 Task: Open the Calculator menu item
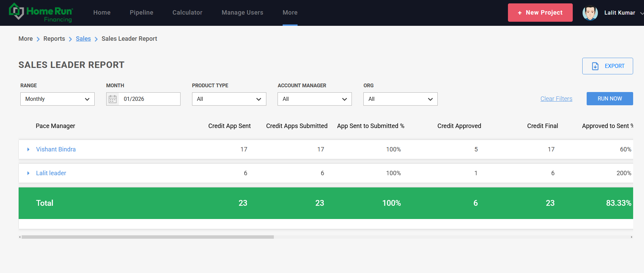(x=187, y=13)
